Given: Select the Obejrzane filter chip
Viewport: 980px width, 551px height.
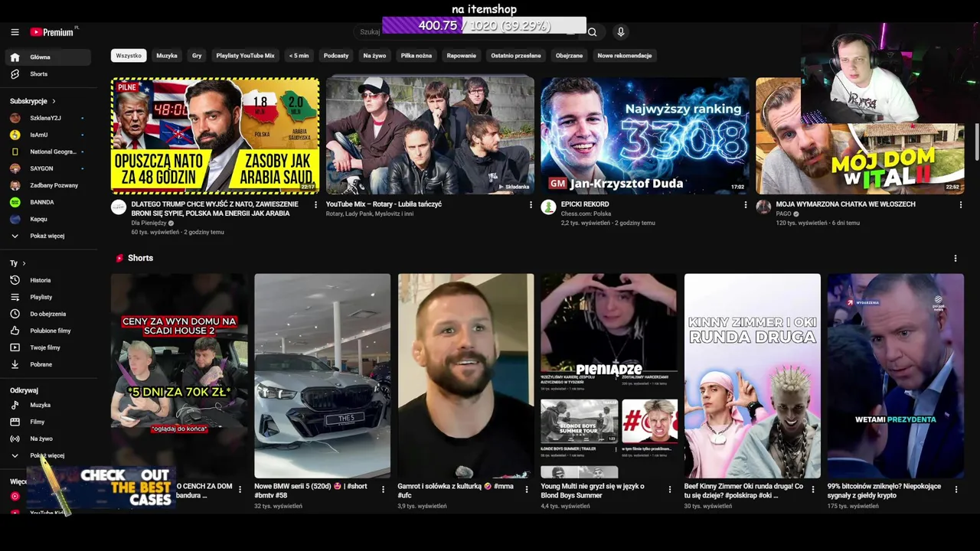Looking at the screenshot, I should tap(569, 56).
